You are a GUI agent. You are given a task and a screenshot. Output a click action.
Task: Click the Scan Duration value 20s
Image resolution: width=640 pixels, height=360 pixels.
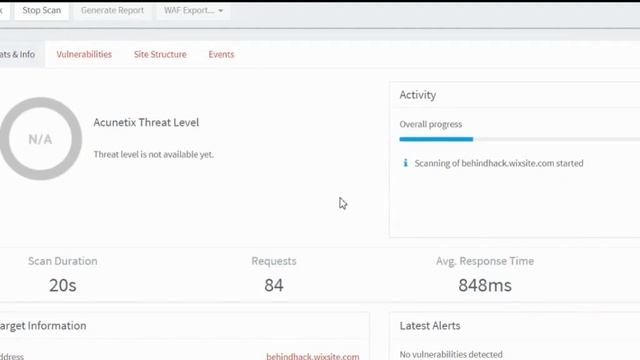(62, 285)
